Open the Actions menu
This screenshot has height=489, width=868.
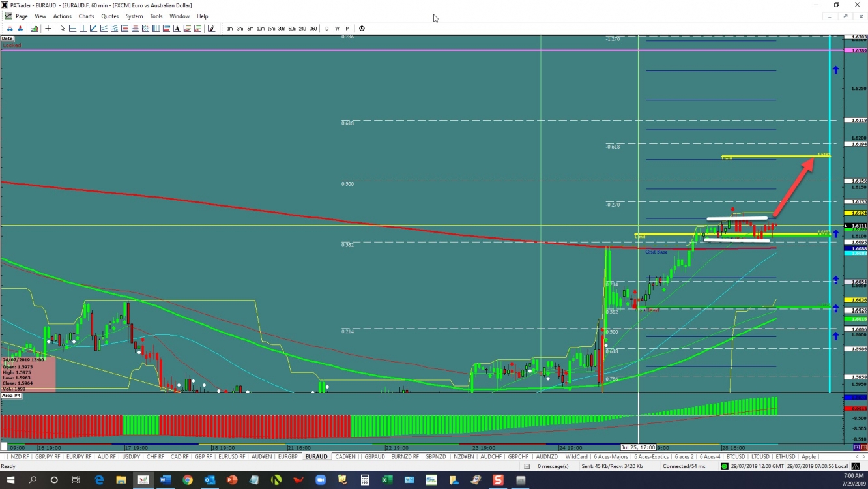(x=63, y=16)
